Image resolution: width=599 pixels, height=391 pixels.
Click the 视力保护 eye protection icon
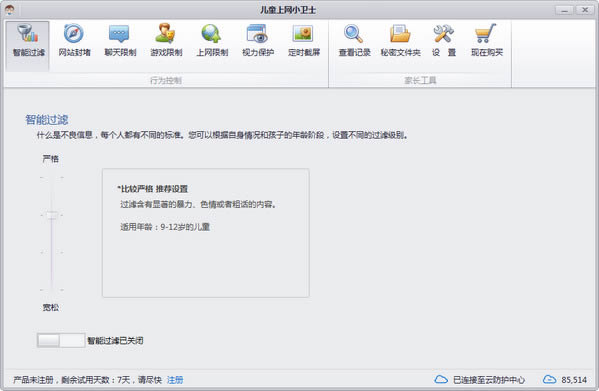(258, 40)
